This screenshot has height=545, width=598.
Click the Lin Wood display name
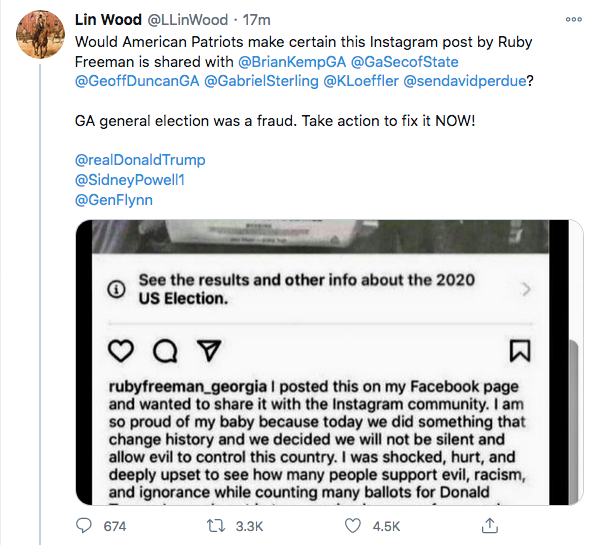pyautogui.click(x=108, y=19)
